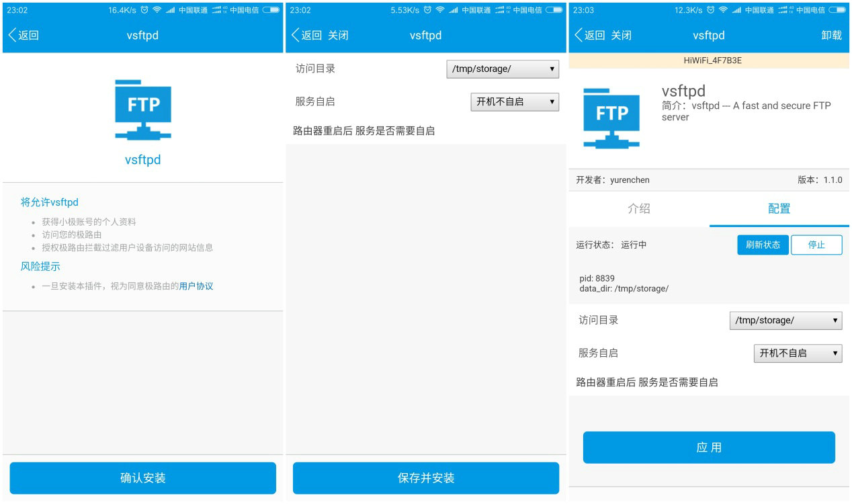Tap the FTP app icon in third screen

[x=611, y=118]
